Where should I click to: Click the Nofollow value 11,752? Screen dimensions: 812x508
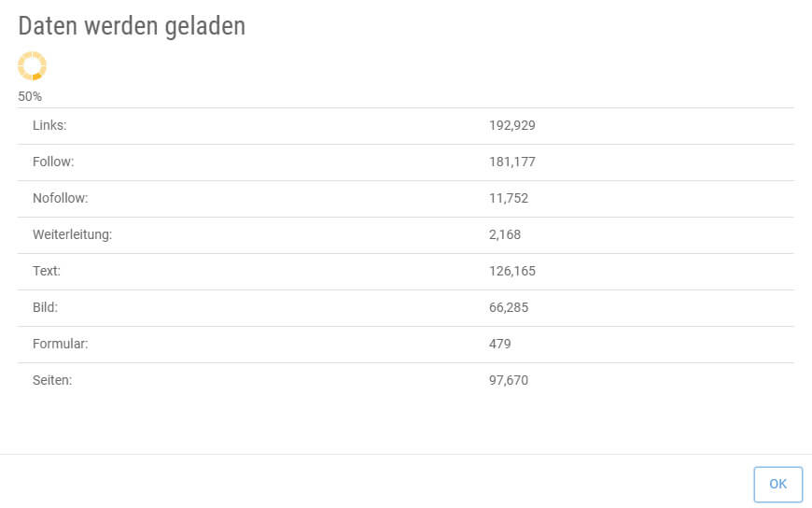509,198
